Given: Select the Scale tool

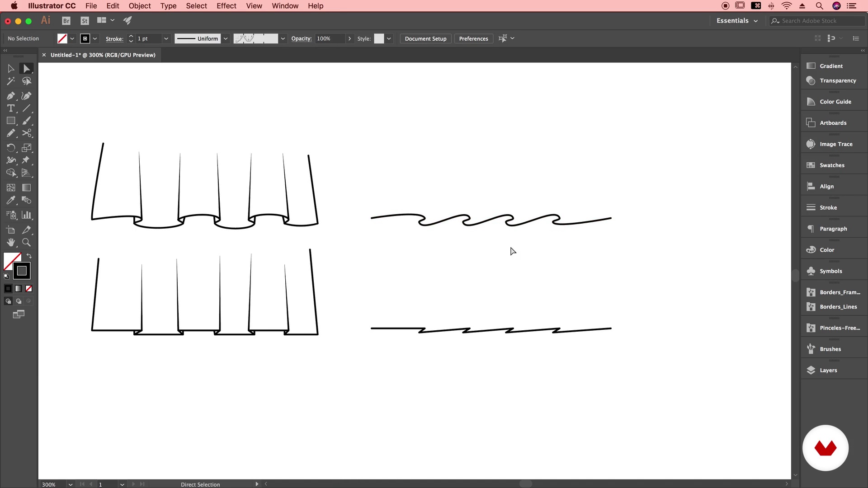Looking at the screenshot, I should tap(27, 148).
